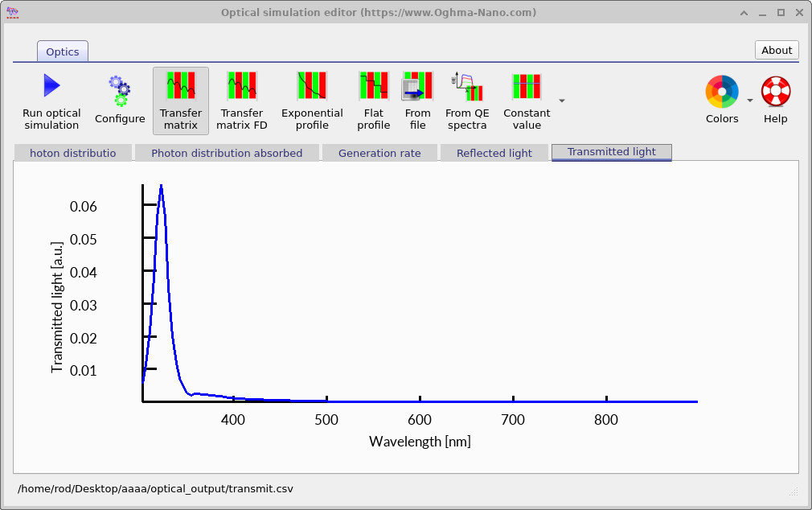Maximize the Optical simulation editor window
The height and width of the screenshot is (510, 812).
[x=781, y=13]
